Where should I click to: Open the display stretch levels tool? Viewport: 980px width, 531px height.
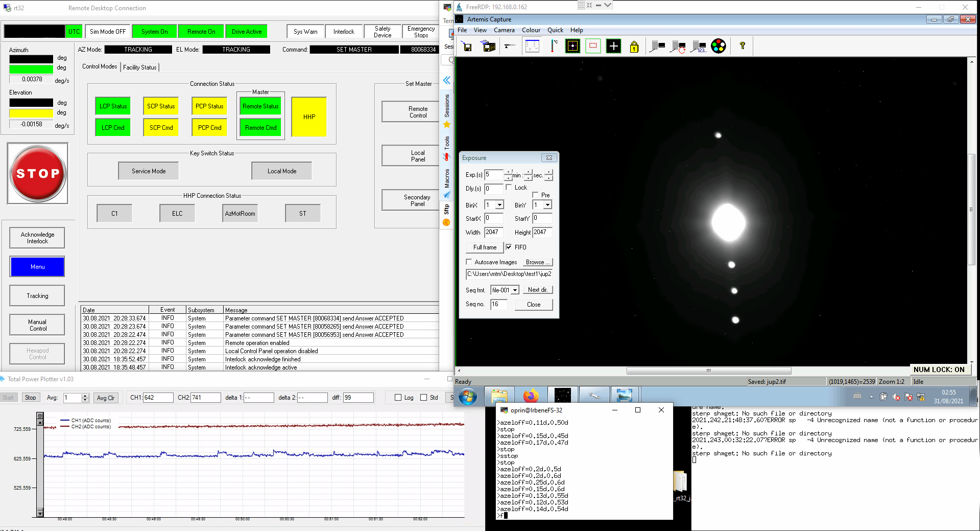point(510,47)
